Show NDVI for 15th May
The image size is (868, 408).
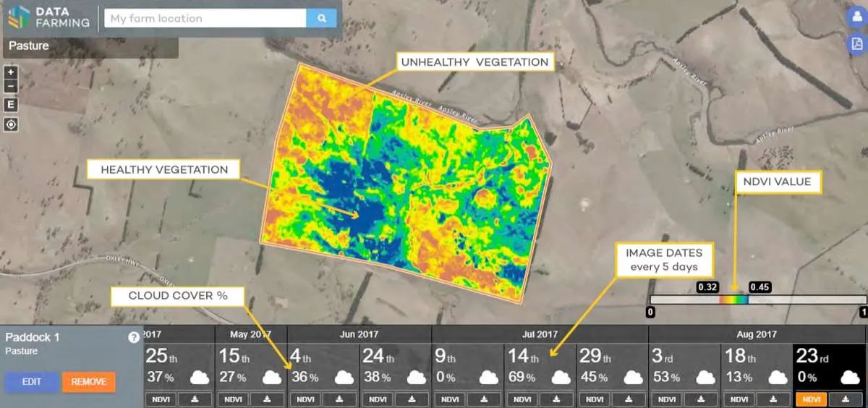tap(232, 399)
